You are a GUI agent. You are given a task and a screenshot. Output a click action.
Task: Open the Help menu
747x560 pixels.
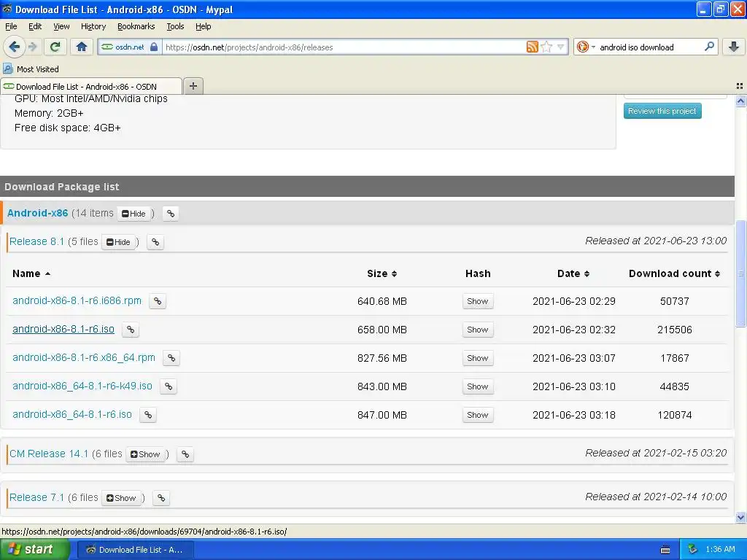coord(204,27)
